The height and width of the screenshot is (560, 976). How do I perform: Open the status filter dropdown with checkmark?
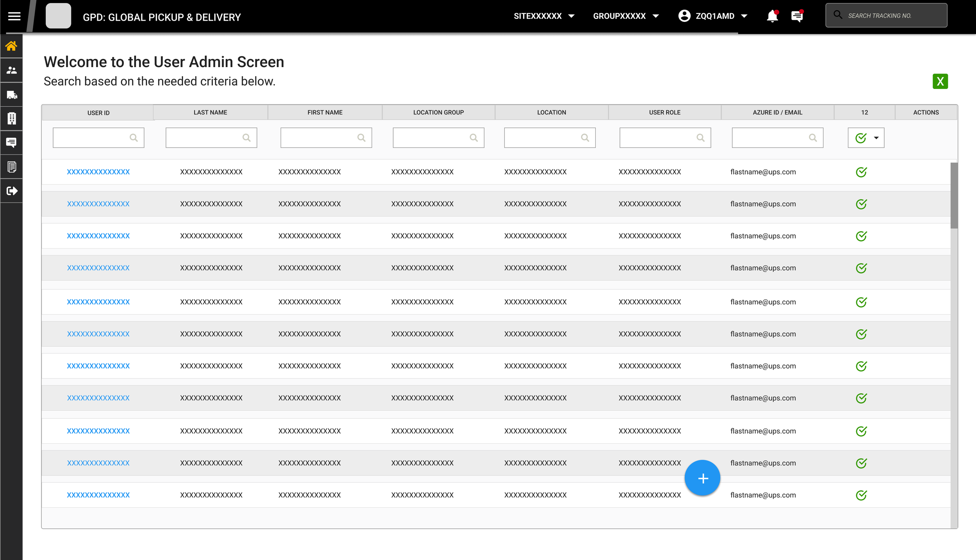[x=866, y=138]
